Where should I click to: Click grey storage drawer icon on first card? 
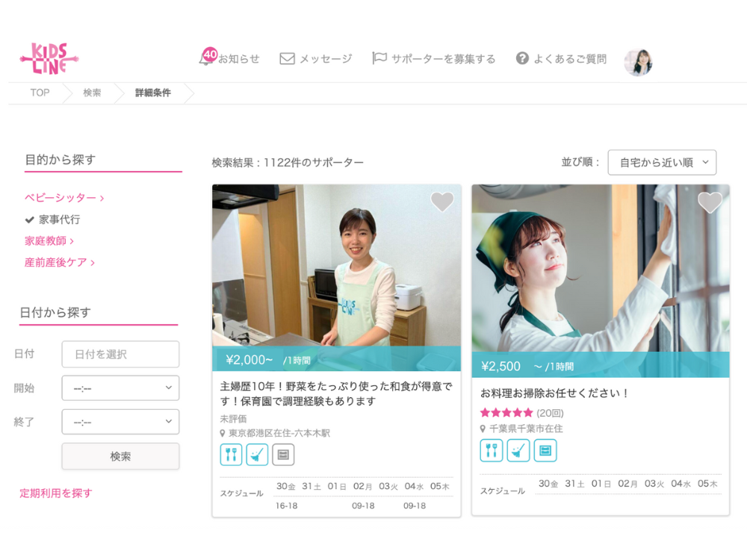283,455
